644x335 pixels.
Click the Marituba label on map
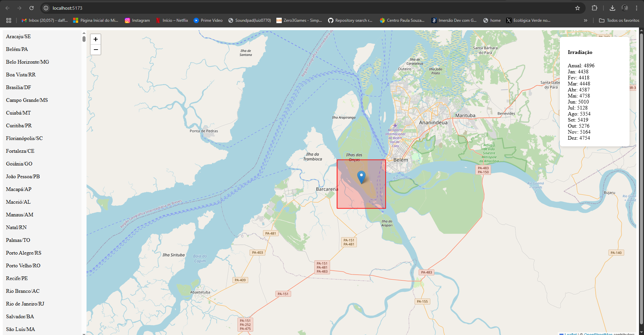pyautogui.click(x=465, y=116)
